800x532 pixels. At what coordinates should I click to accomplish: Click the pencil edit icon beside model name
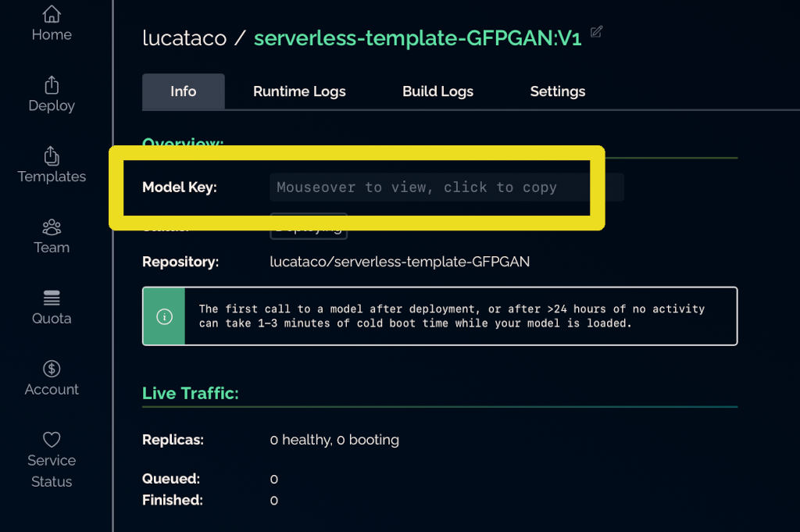[597, 32]
